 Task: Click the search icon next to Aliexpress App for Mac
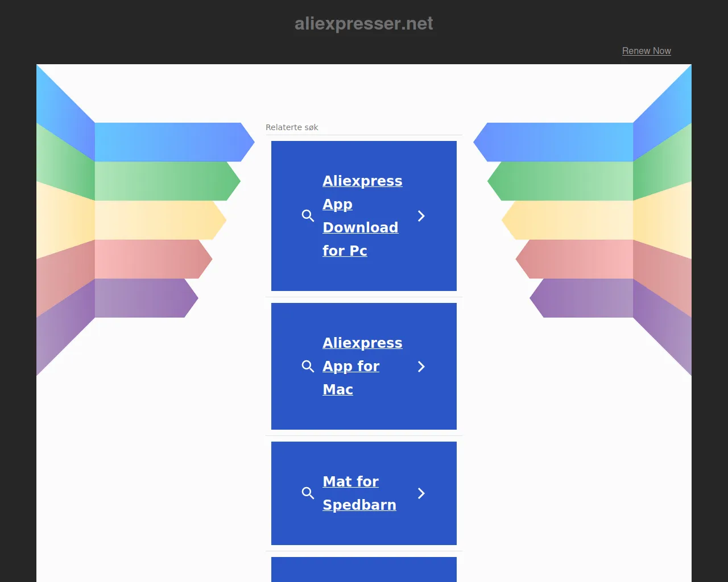point(308,367)
